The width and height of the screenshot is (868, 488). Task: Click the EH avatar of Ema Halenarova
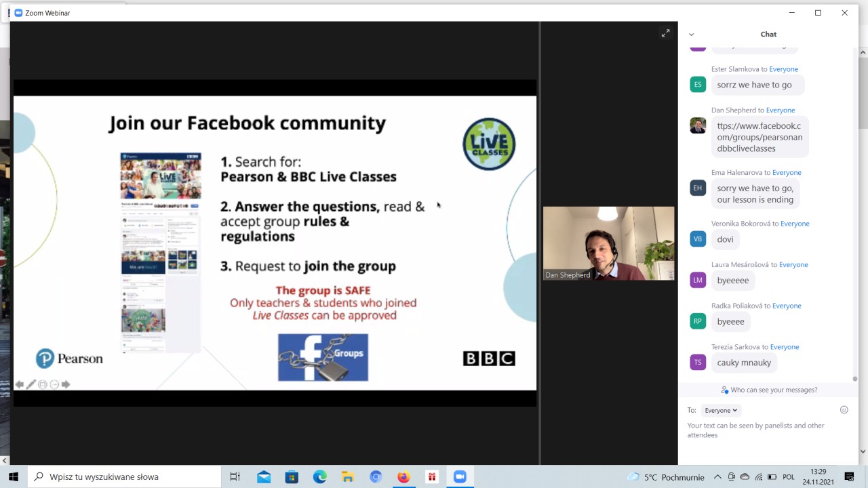pos(698,188)
